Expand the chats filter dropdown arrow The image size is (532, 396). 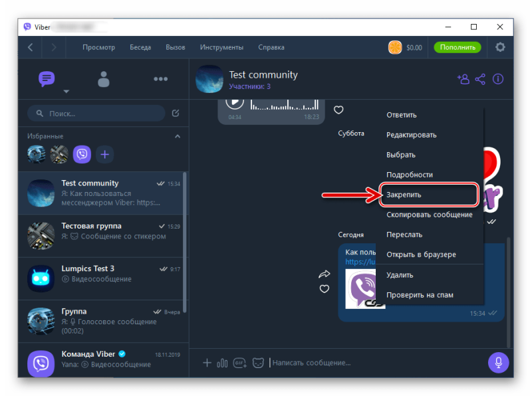[66, 92]
